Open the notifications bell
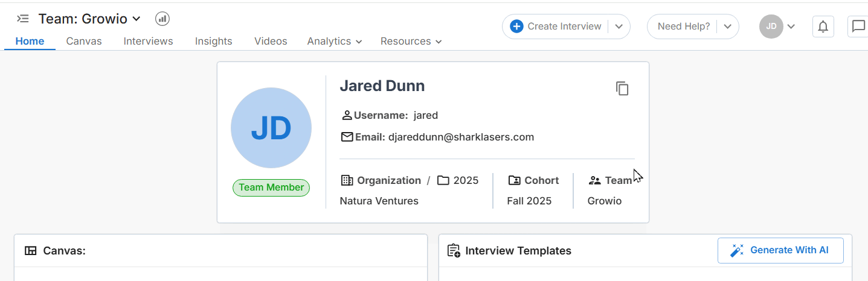The width and height of the screenshot is (868, 281). [x=823, y=27]
